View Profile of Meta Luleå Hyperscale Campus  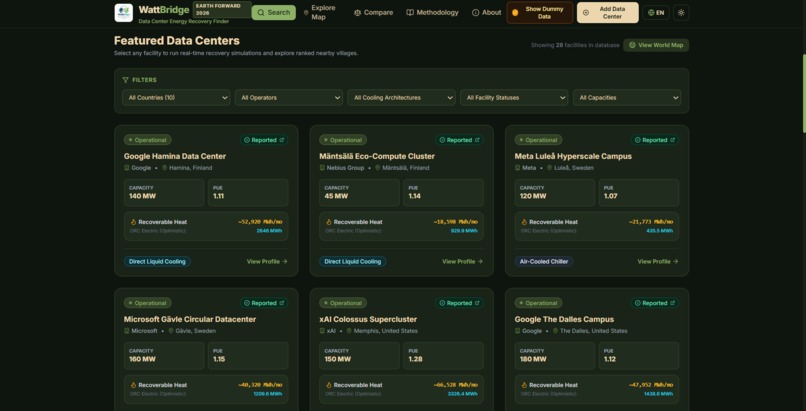click(x=657, y=261)
